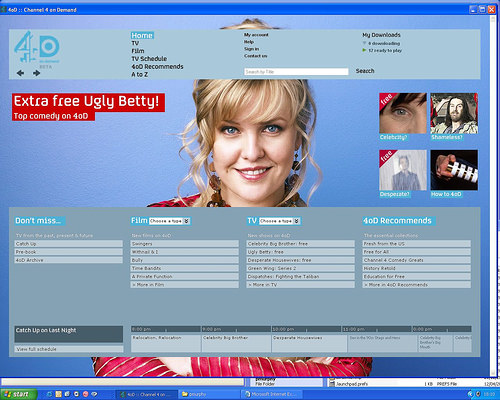Open the A to Z menu item
The width and height of the screenshot is (500, 400).
[x=140, y=74]
